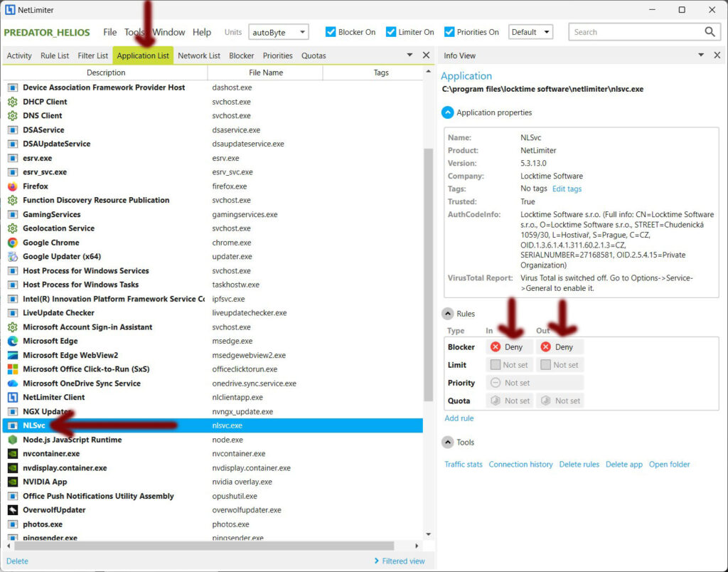The width and height of the screenshot is (728, 572).
Task: Click the Edit tags link
Action: click(x=567, y=189)
